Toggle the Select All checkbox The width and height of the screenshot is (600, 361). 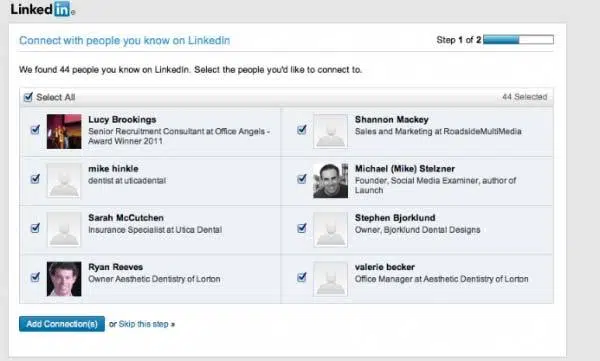coord(28,97)
